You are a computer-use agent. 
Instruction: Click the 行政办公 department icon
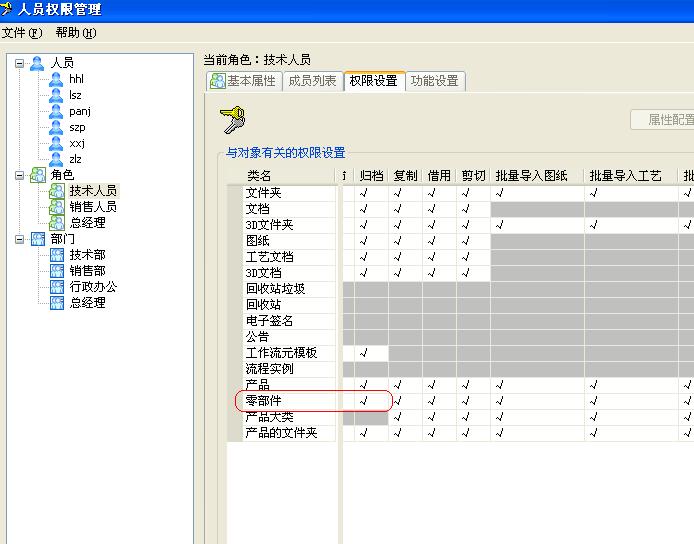pos(57,287)
